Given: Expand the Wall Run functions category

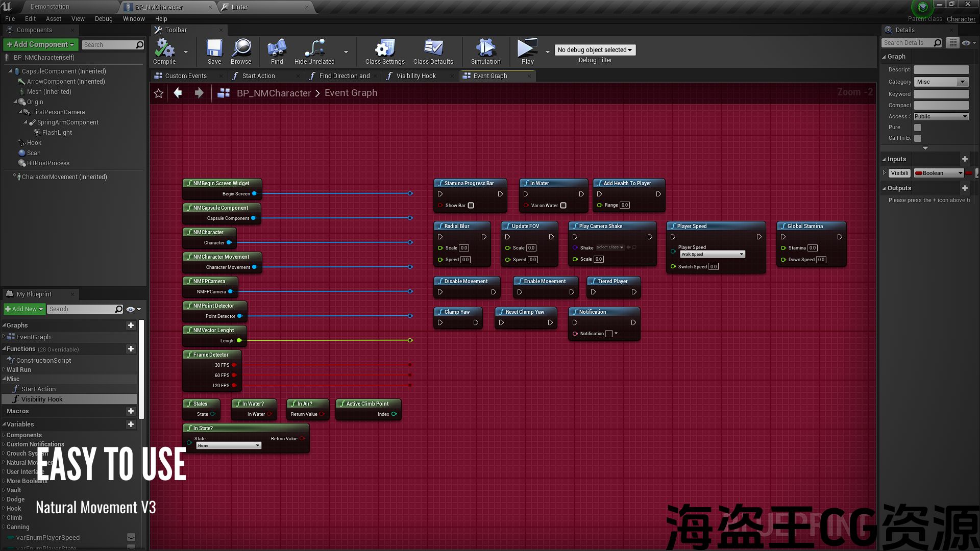Looking at the screenshot, I should [4, 370].
